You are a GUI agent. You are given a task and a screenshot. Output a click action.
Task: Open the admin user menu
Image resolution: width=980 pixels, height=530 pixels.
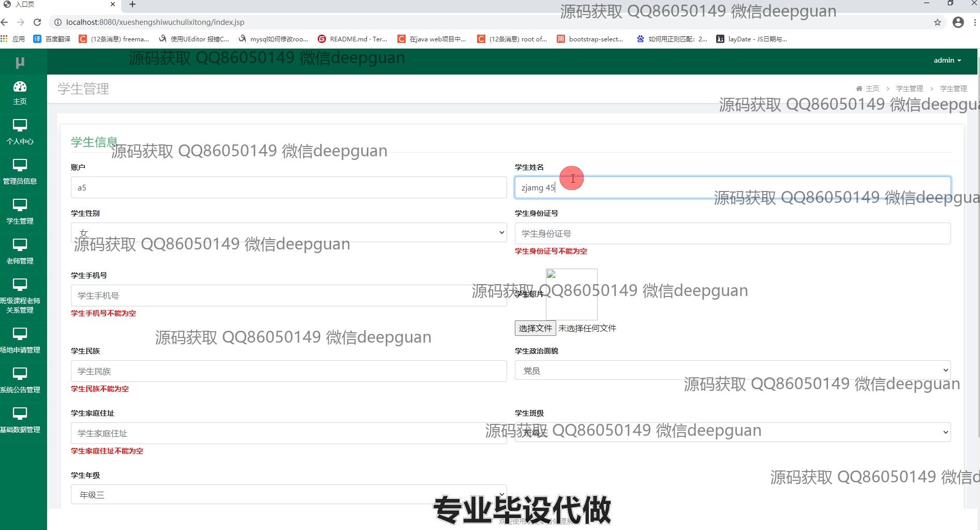click(x=947, y=61)
